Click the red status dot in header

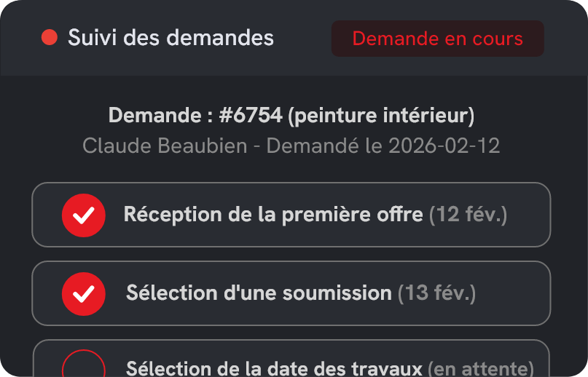(x=50, y=38)
